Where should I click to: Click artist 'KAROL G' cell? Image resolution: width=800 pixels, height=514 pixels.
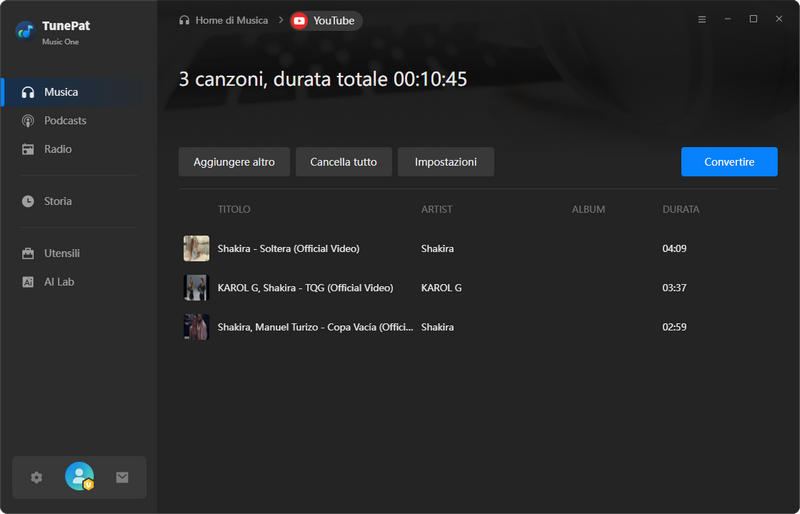441,288
